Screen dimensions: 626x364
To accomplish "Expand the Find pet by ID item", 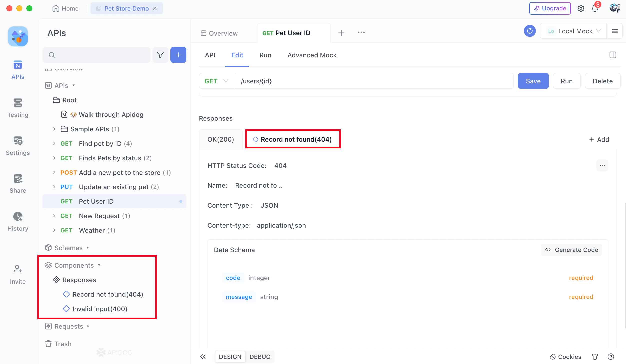I will click(54, 144).
